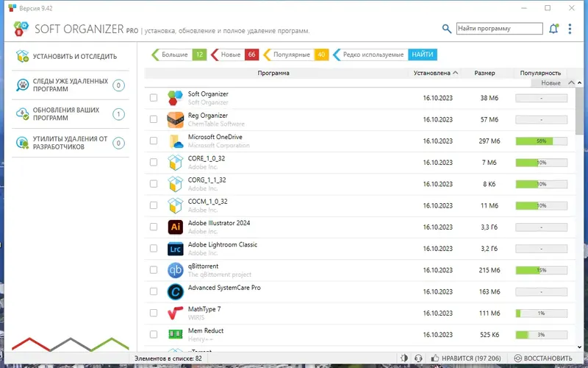Click the Элементов в списке: 82 status text
The width and height of the screenshot is (588, 368).
[168, 358]
